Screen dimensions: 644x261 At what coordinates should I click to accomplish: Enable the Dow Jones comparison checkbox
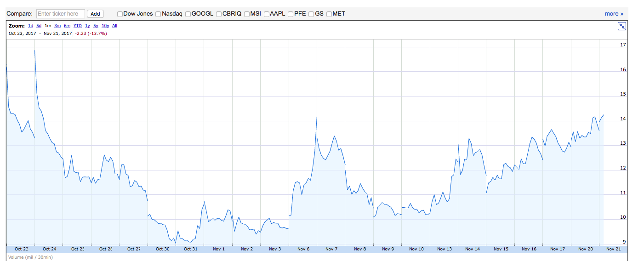click(x=120, y=14)
